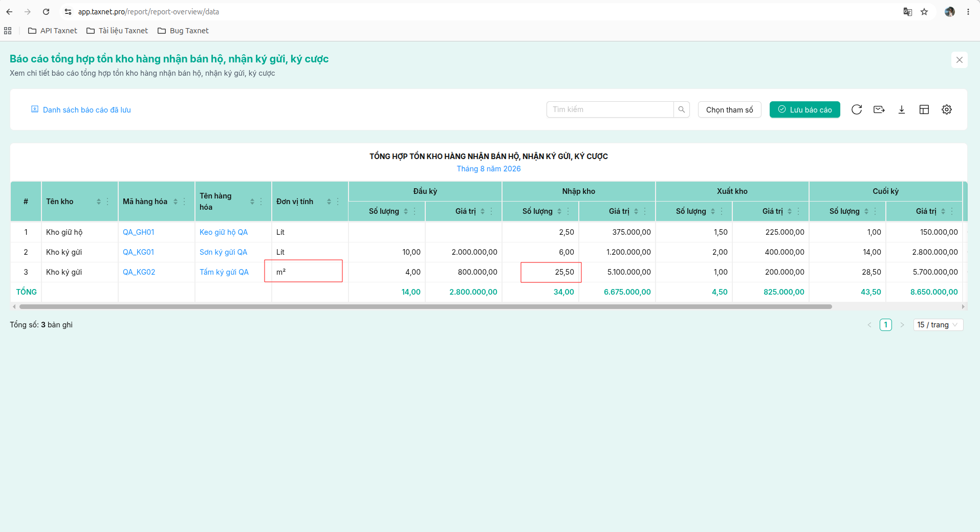The image size is (980, 532).
Task: Bookmark this page with the star icon
Action: point(924,12)
